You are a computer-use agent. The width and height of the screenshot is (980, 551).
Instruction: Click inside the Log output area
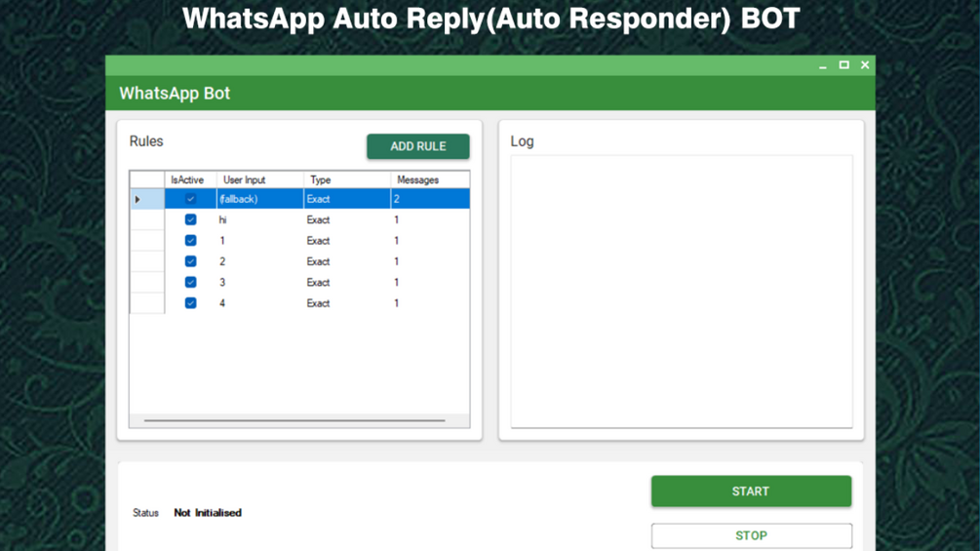point(682,292)
